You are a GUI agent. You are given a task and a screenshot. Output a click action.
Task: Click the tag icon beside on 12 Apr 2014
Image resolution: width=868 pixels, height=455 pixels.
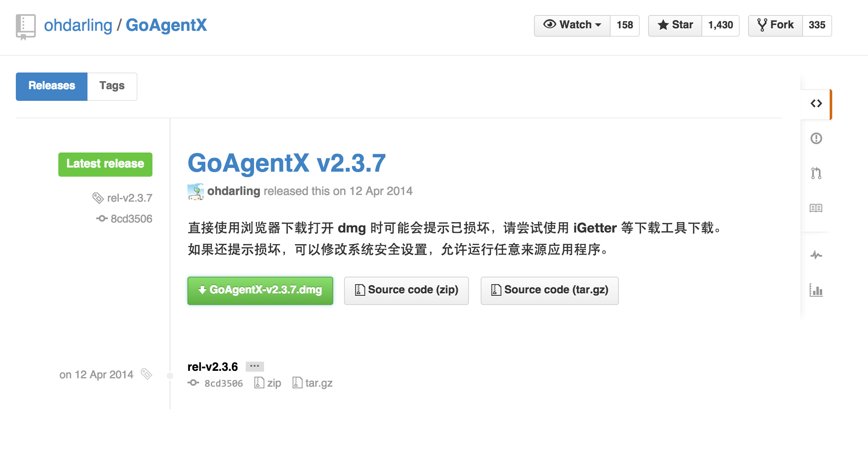146,374
